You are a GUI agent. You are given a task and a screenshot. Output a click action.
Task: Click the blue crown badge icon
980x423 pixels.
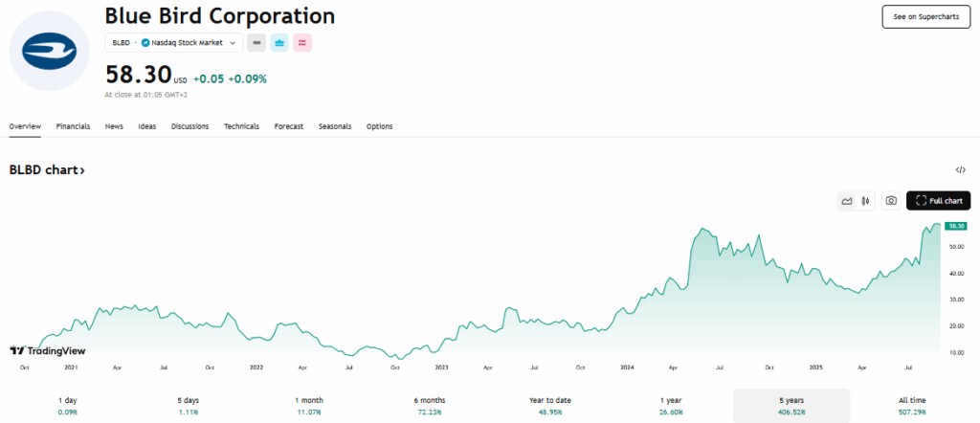[x=279, y=43]
